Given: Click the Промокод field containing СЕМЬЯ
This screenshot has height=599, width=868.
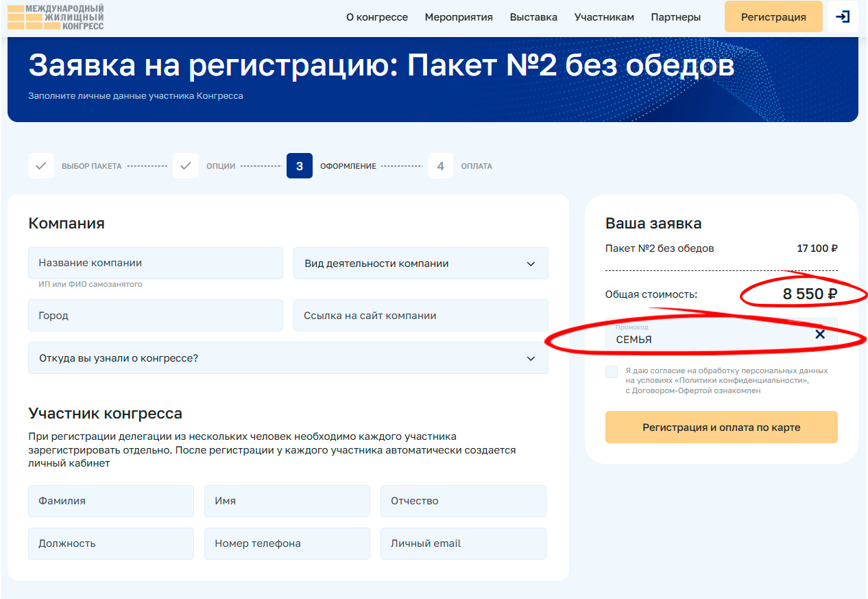Looking at the screenshot, I should tap(706, 336).
